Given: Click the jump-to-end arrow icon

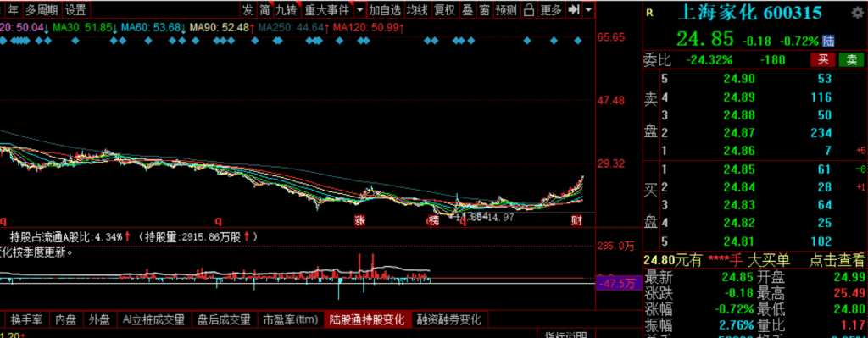Looking at the screenshot, I should click(574, 9).
